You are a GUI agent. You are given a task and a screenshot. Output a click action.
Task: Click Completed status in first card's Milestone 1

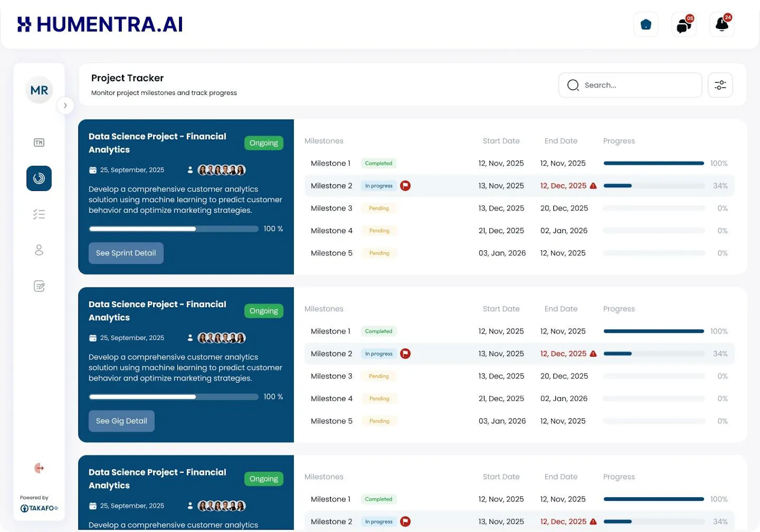(x=379, y=163)
